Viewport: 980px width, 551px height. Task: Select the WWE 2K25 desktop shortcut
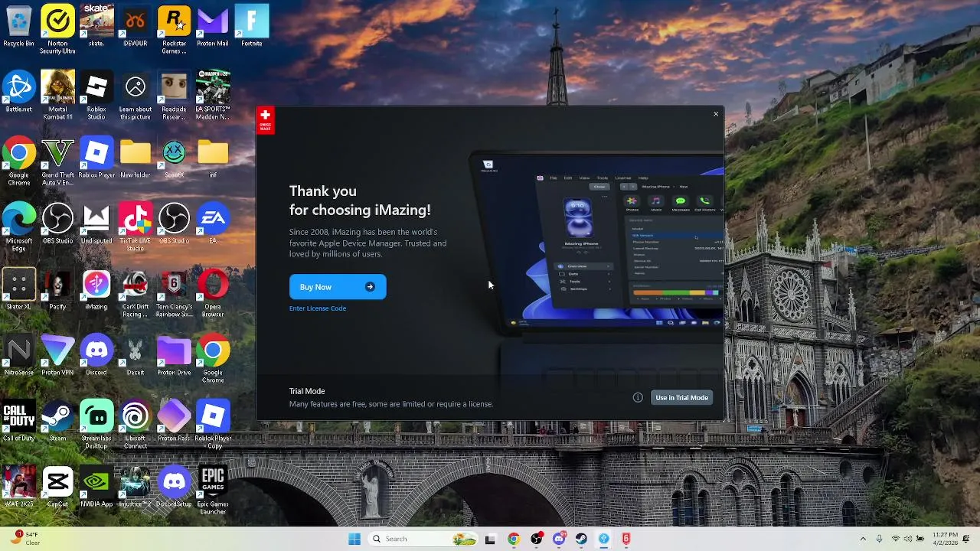tap(19, 487)
